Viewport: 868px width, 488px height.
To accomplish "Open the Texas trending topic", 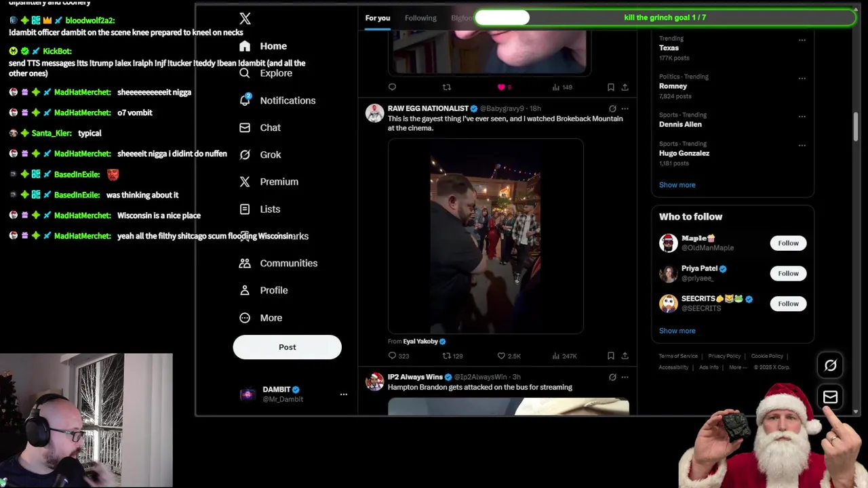I will pos(669,47).
